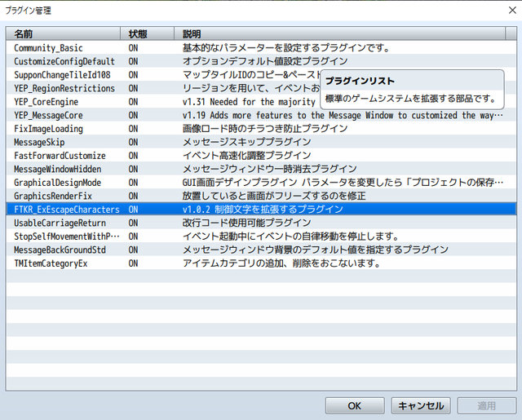Click description オプションデフォルト値設定プラグイン

pos(265,61)
